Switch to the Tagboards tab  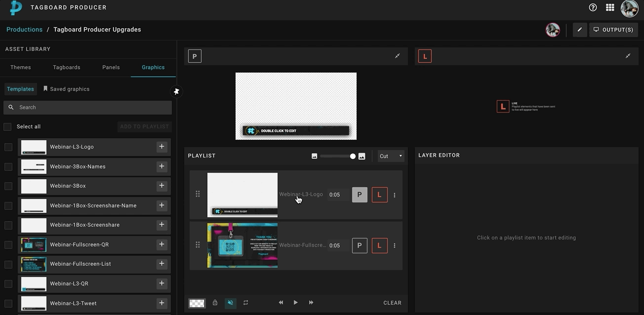[67, 67]
